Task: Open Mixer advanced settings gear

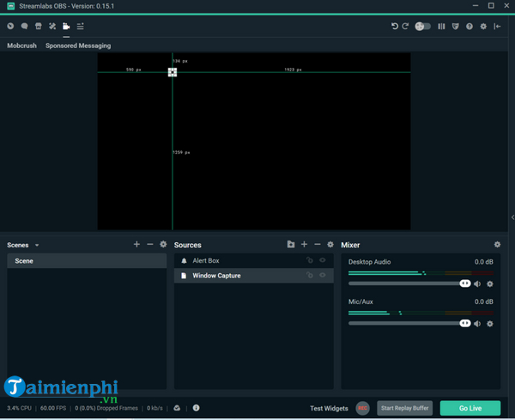Action: [x=497, y=244]
